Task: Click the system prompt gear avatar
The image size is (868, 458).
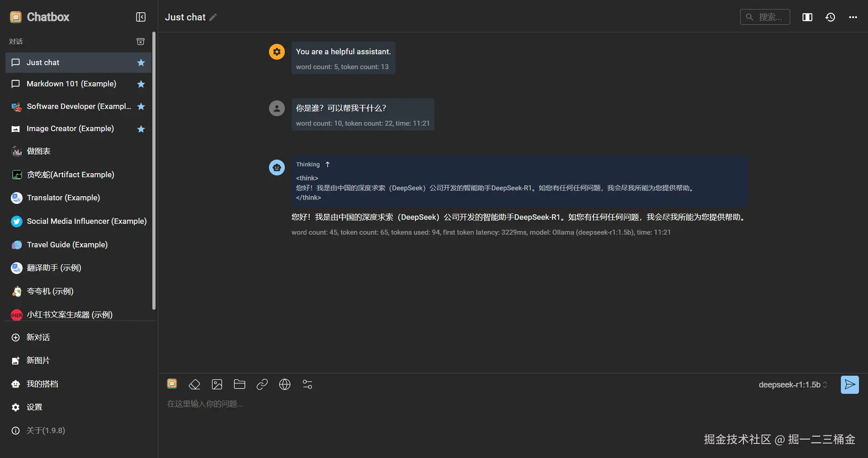Action: click(x=277, y=52)
